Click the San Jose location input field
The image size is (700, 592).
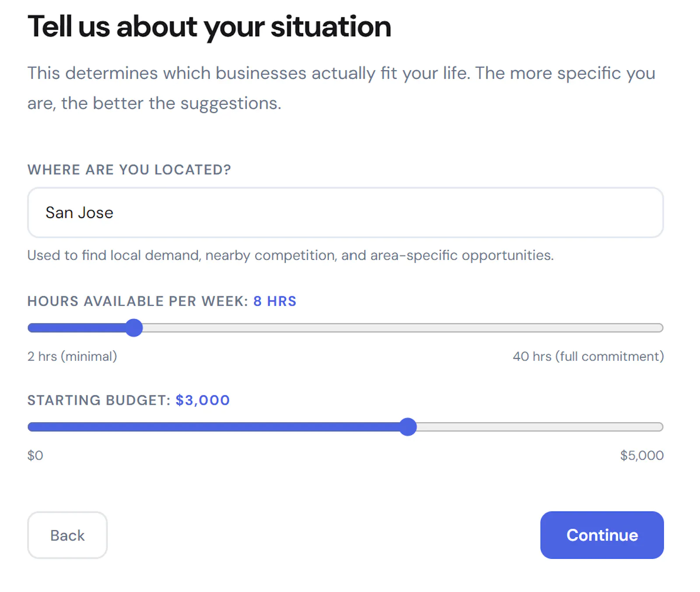pos(345,212)
